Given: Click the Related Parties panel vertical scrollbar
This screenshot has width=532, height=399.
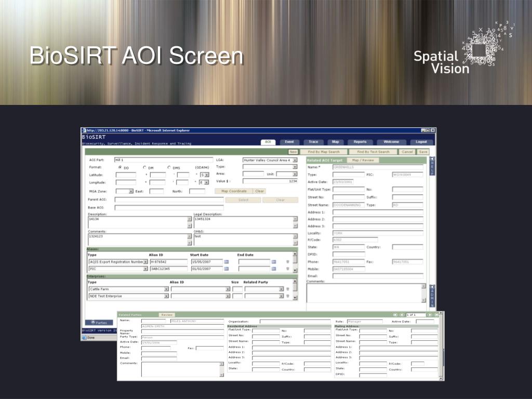Looking at the screenshot, I should pyautogui.click(x=441, y=345).
